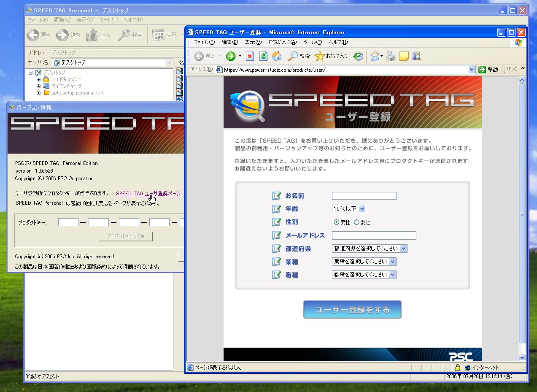537x392 pixels.
Task: Click the green Forward arrow in Internet Explorer
Action: click(231, 56)
